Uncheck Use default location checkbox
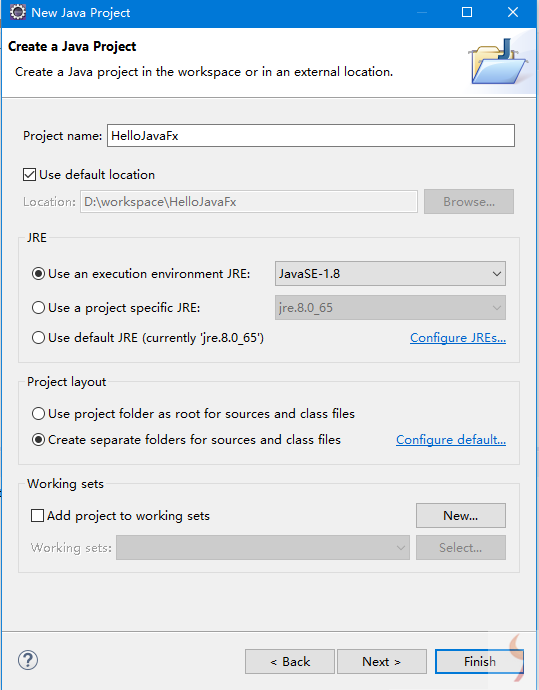 (x=29, y=175)
